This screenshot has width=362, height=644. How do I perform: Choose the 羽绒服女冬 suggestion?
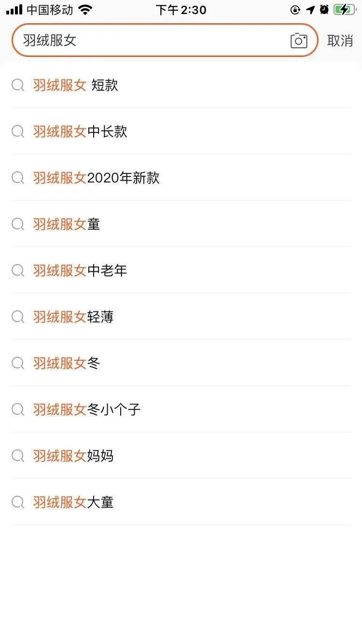(67, 363)
